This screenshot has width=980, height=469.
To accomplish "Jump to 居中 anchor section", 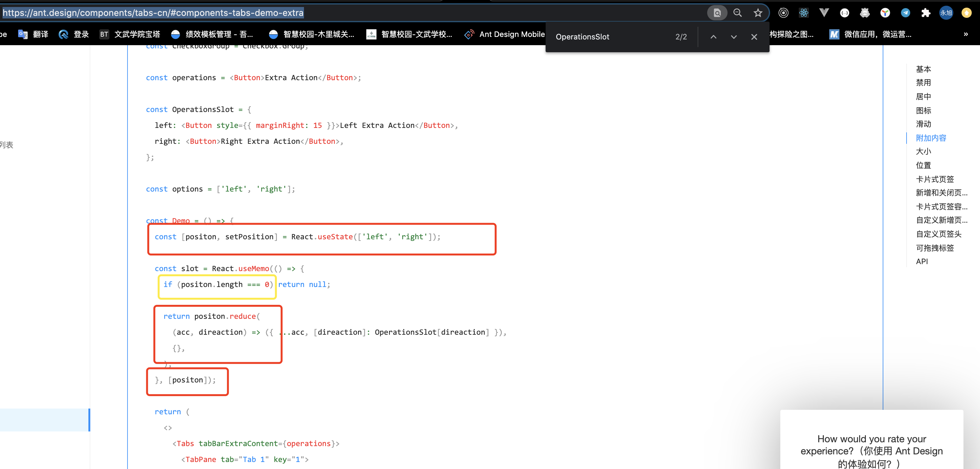I will point(923,97).
